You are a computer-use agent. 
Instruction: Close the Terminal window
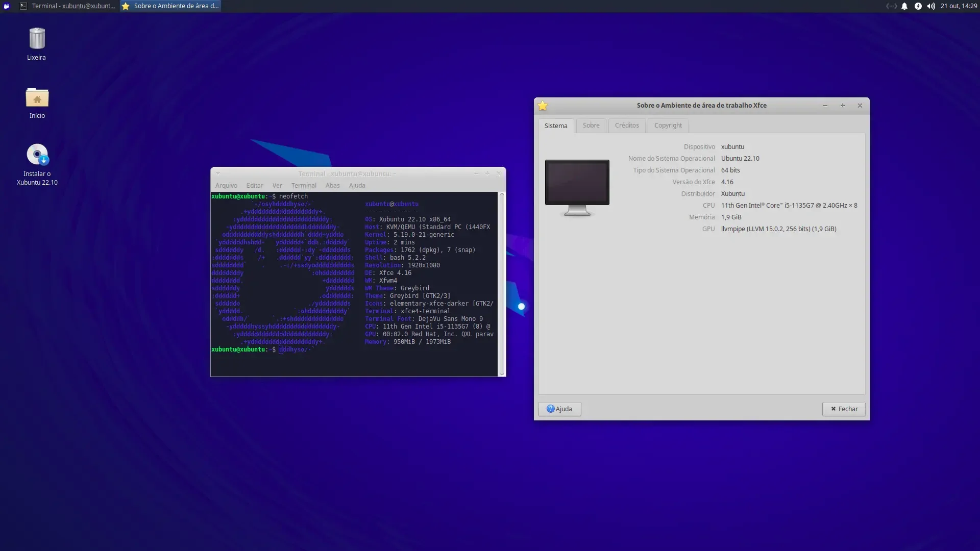click(x=499, y=173)
